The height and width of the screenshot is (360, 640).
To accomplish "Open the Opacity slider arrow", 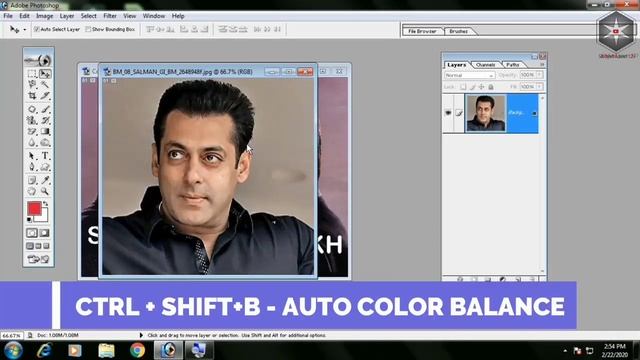I will (x=540, y=75).
